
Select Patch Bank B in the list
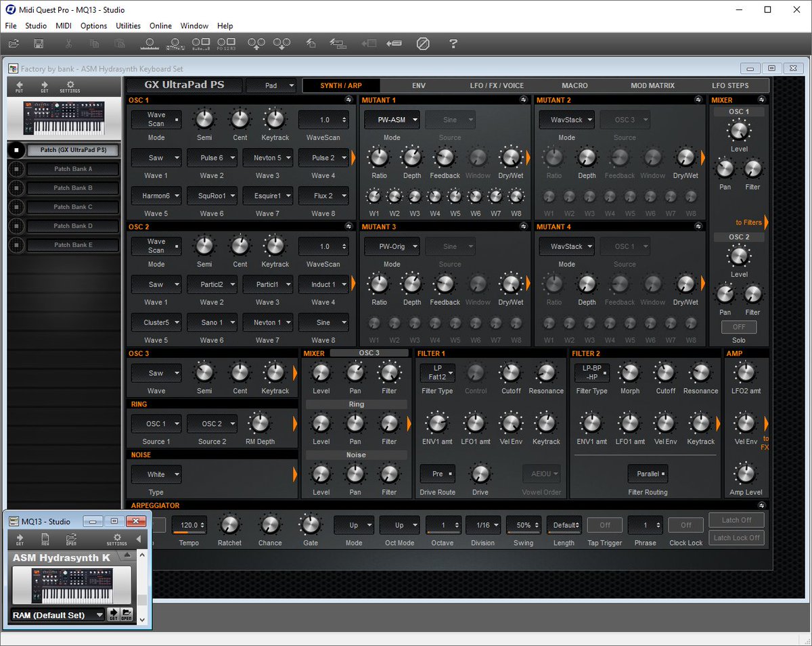73,188
